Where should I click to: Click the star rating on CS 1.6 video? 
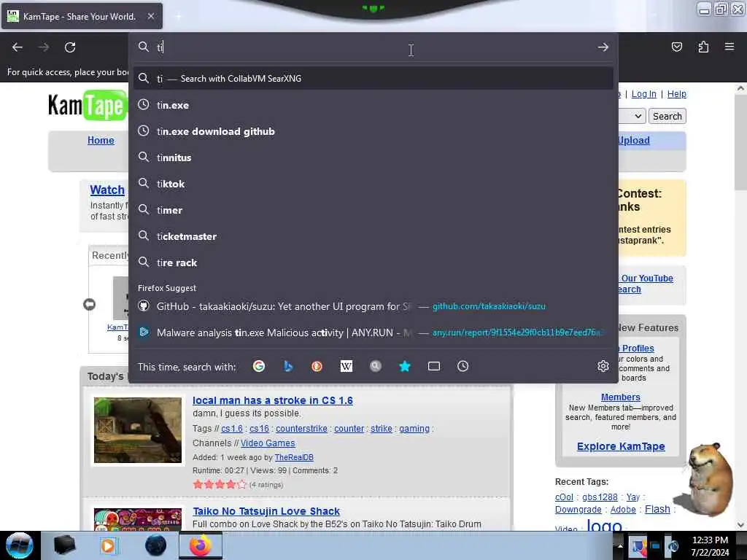pos(220,484)
